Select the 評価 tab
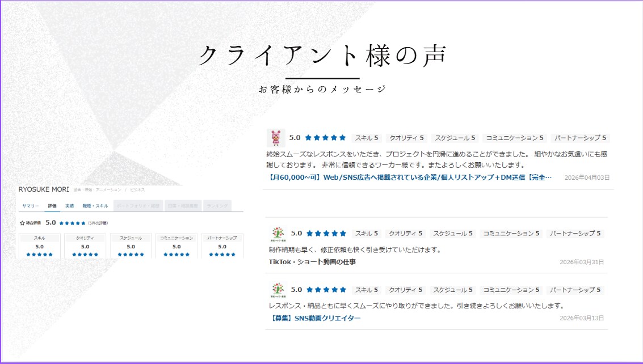 pyautogui.click(x=52, y=206)
